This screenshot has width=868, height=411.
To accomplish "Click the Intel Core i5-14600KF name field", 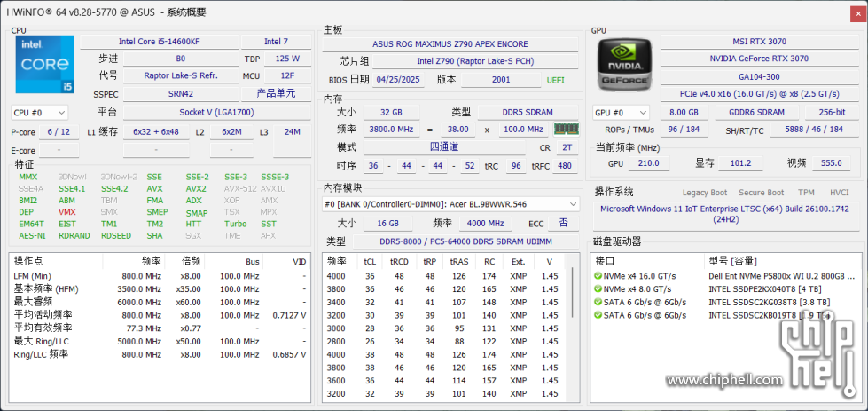I will 160,42.
